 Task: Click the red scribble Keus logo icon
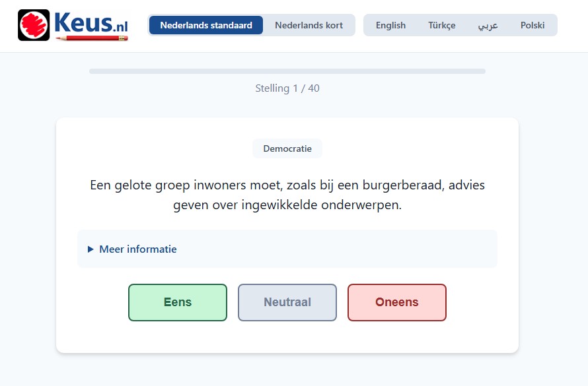point(34,25)
